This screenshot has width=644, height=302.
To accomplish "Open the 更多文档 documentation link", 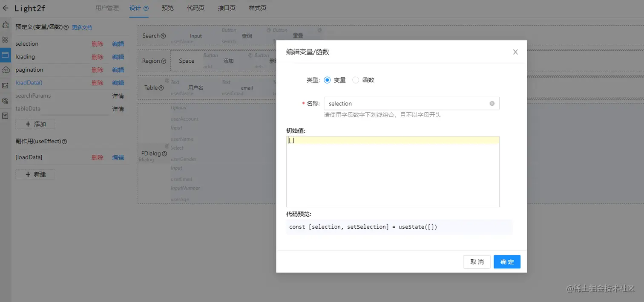I will tap(82, 27).
